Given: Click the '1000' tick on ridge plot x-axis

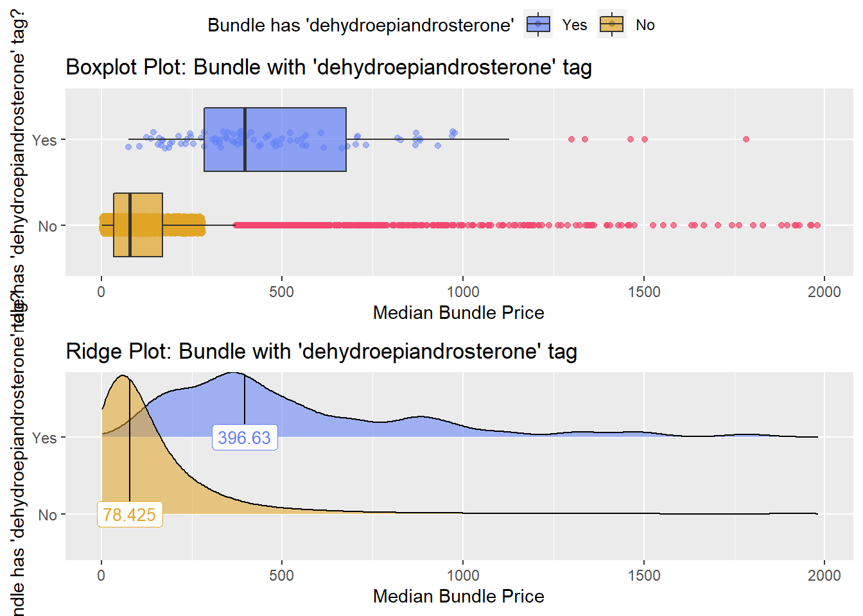Looking at the screenshot, I should click(x=462, y=575).
